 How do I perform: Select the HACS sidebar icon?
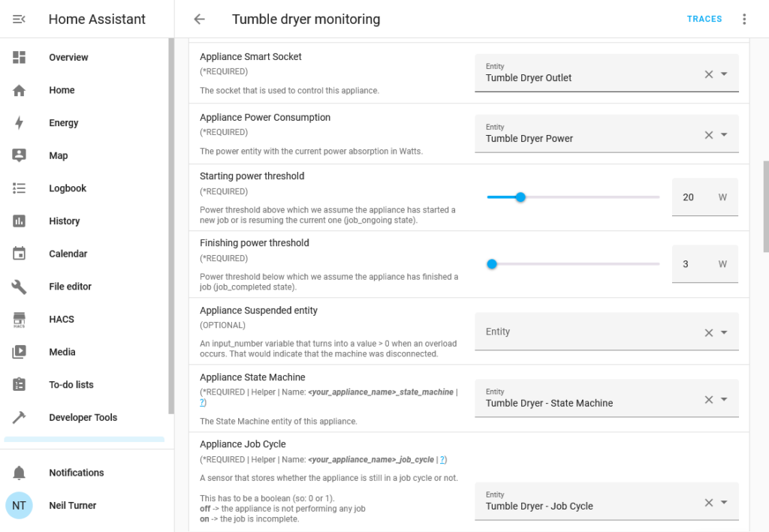pos(61,319)
